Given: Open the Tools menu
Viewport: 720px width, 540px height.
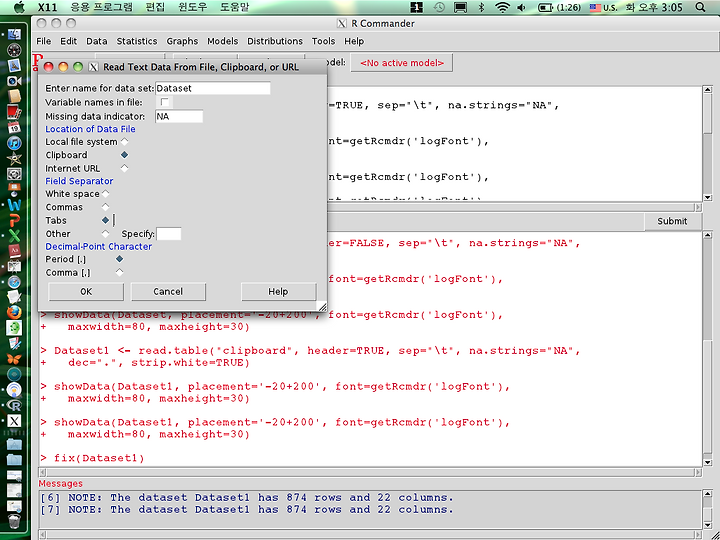Looking at the screenshot, I should click(323, 41).
